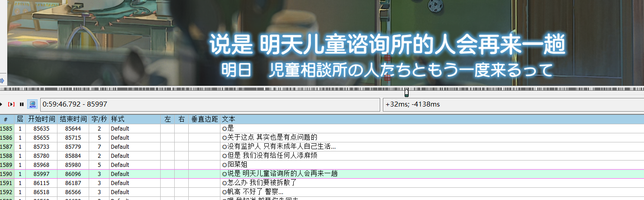The height and width of the screenshot is (200, 644).
Task: Click the 文本 column header
Action: (x=432, y=119)
